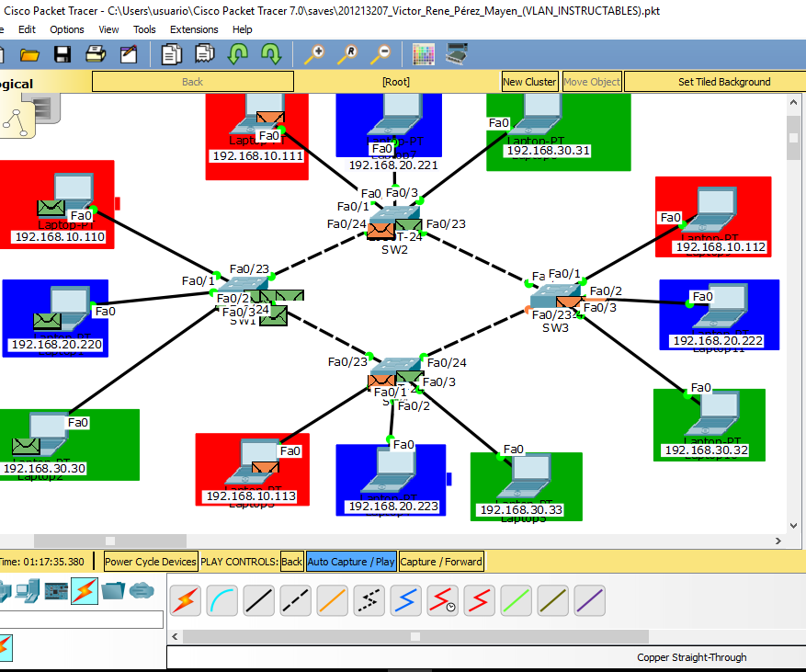The height and width of the screenshot is (672, 806).
Task: Copy using the copy toolbar icon
Action: 171,54
